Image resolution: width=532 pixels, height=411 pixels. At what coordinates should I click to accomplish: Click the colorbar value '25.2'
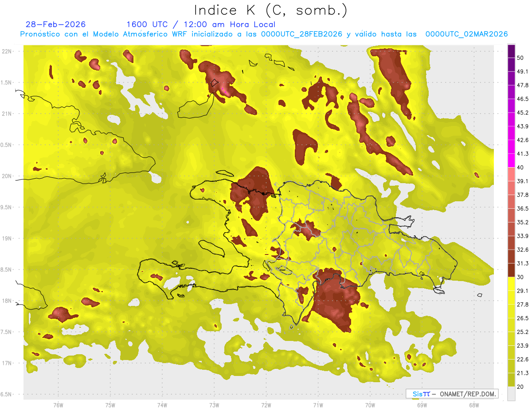tap(522, 333)
